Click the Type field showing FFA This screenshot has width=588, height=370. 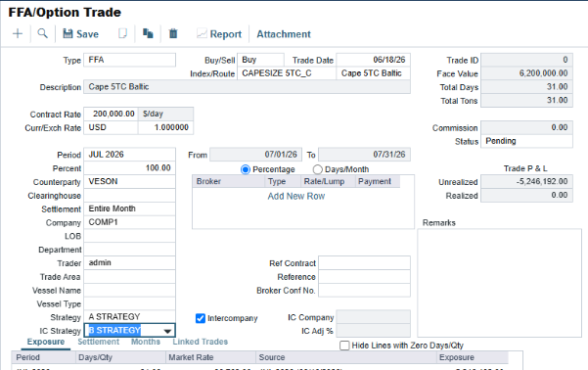(x=129, y=60)
